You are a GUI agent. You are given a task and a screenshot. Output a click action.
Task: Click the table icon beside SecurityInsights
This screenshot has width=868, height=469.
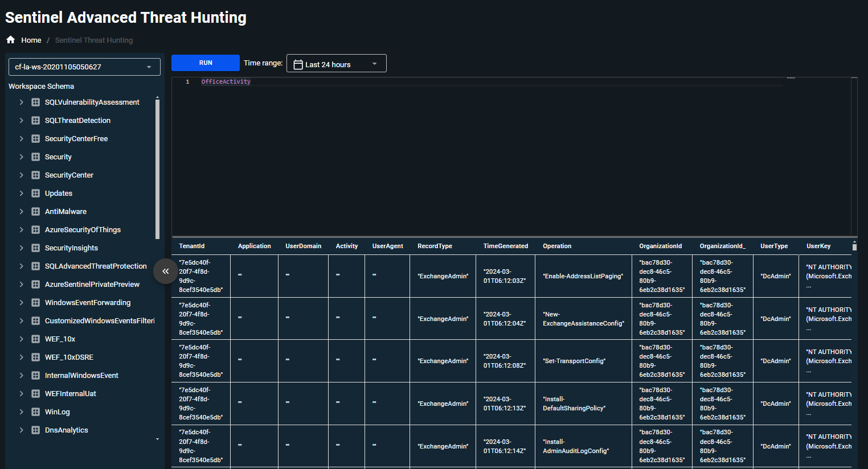(35, 248)
